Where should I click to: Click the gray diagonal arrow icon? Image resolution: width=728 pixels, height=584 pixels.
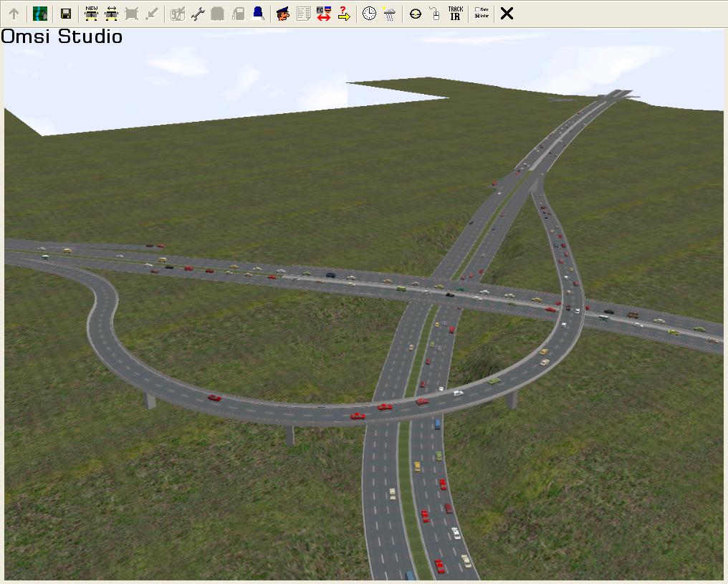click(152, 14)
